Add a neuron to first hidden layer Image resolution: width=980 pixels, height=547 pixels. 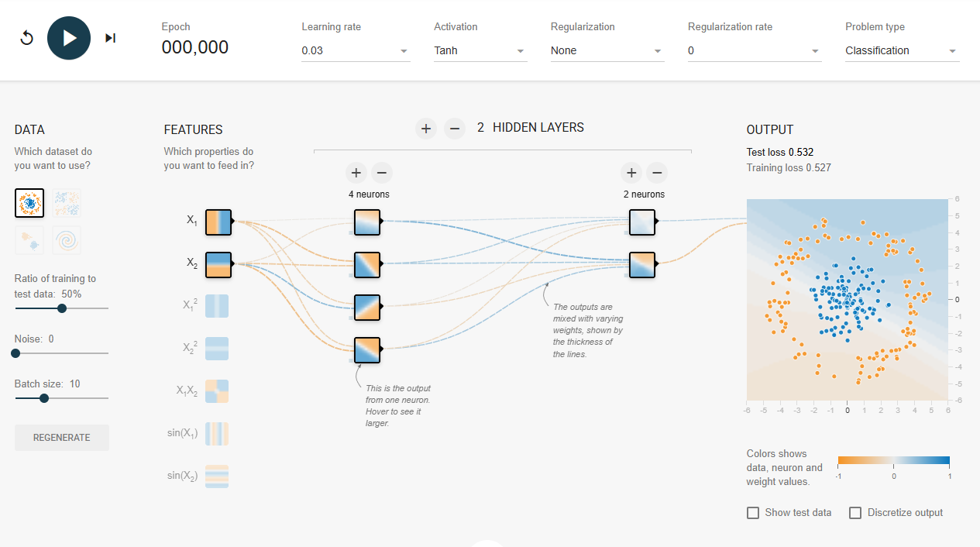tap(356, 173)
